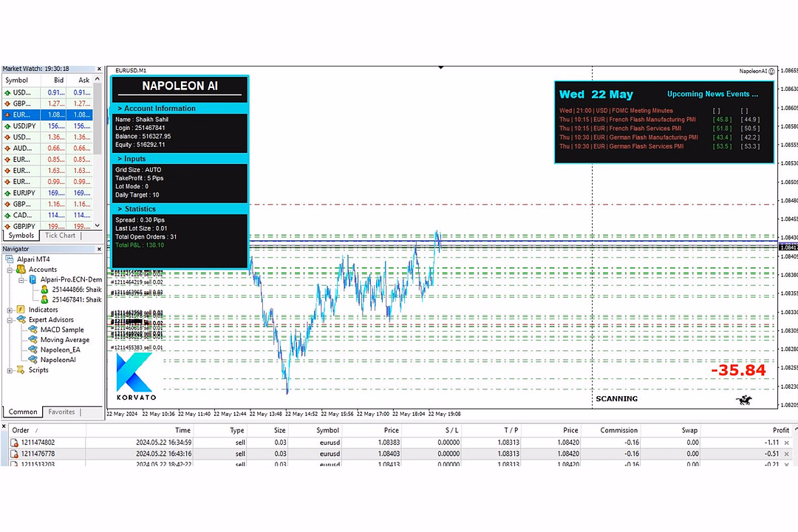Click the Alpari MT4 root icon in Navigator

[10, 259]
